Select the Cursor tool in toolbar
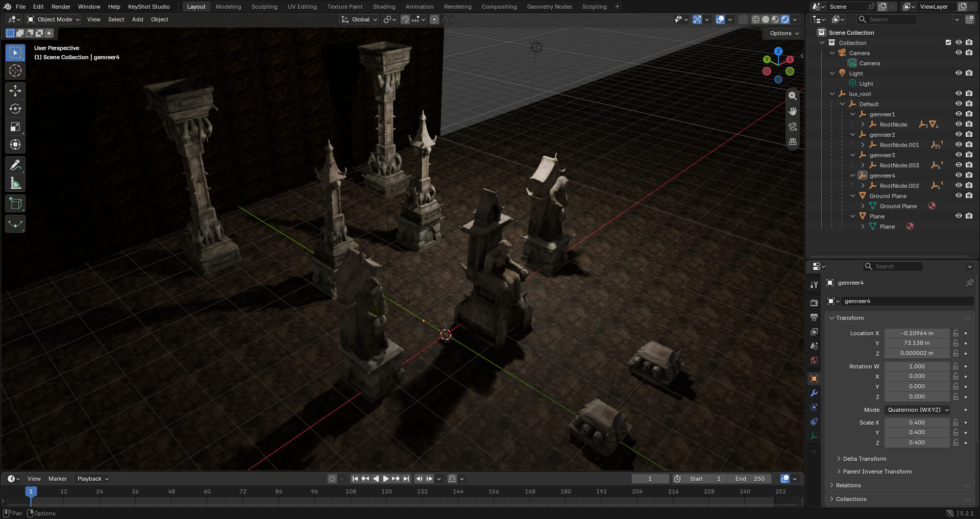The height and width of the screenshot is (519, 980). click(x=15, y=70)
